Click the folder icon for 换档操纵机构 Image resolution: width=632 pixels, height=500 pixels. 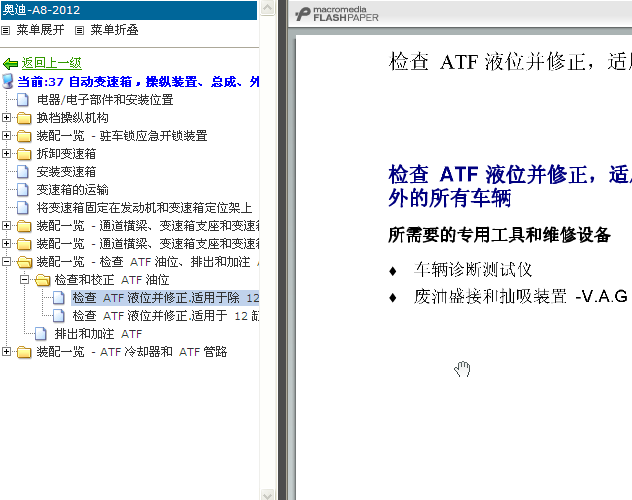click(24, 118)
